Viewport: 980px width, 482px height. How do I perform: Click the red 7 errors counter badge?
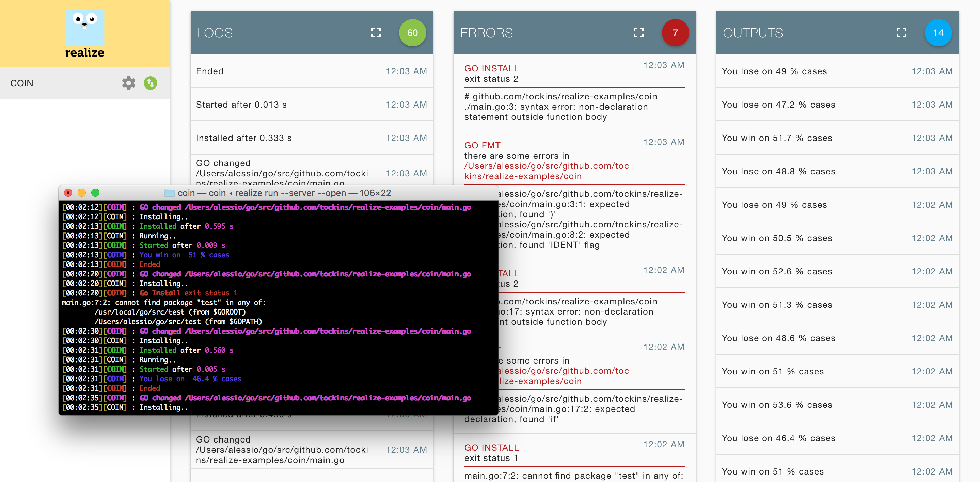tap(675, 33)
